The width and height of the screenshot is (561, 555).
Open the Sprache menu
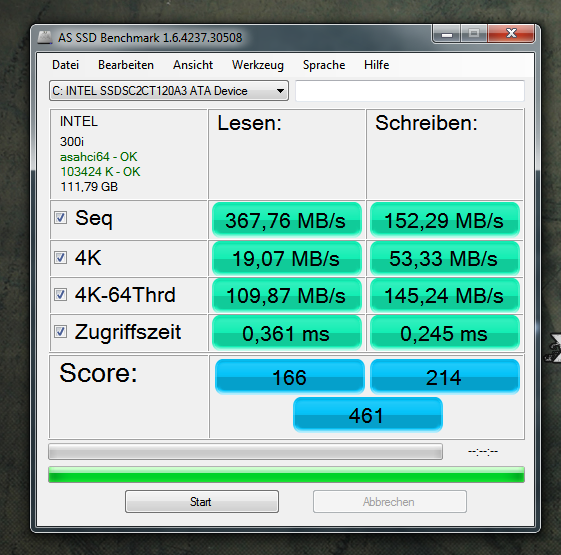click(324, 65)
